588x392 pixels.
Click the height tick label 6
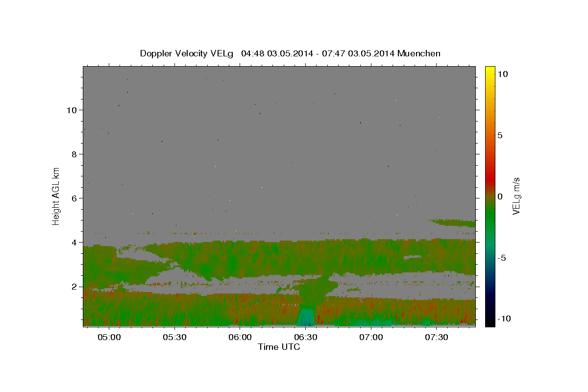click(73, 198)
